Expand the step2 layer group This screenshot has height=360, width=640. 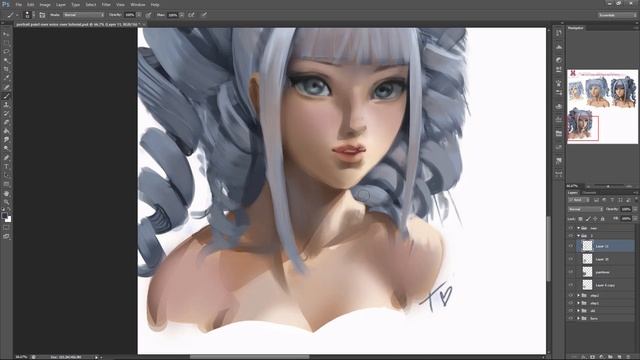click(578, 296)
